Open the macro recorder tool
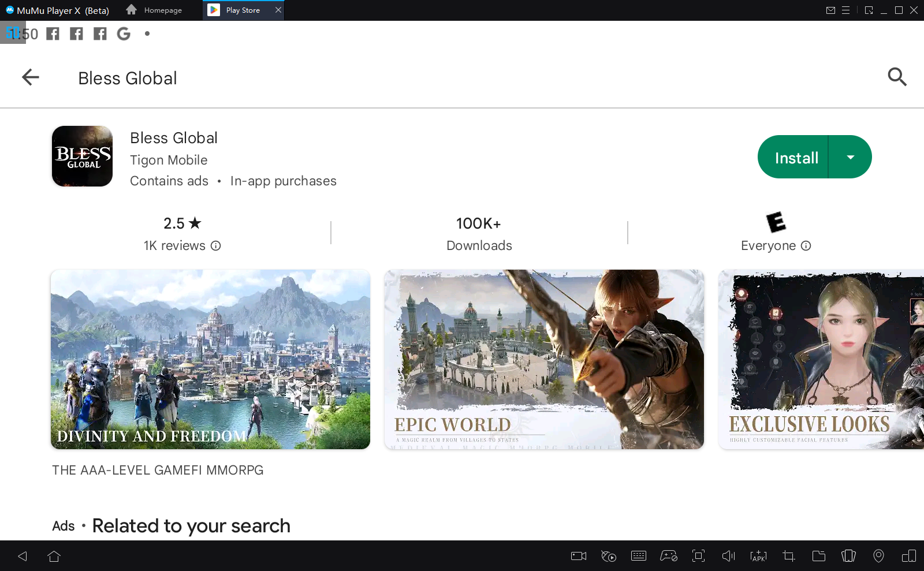 coord(608,556)
